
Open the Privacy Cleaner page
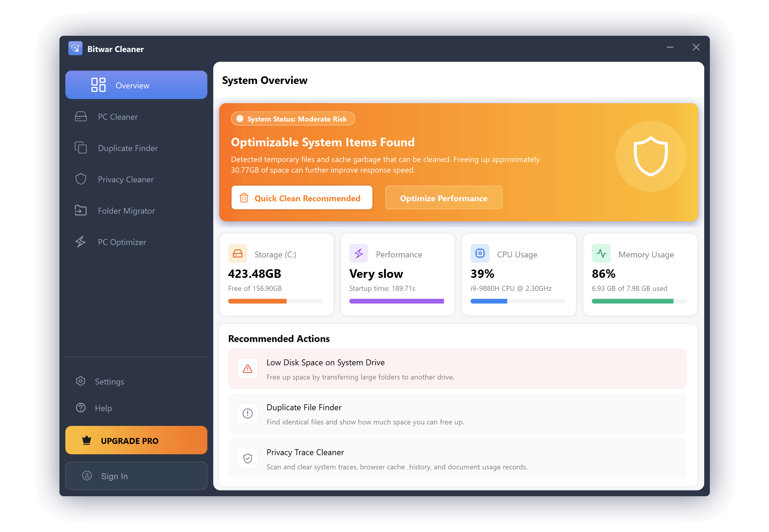[136, 179]
